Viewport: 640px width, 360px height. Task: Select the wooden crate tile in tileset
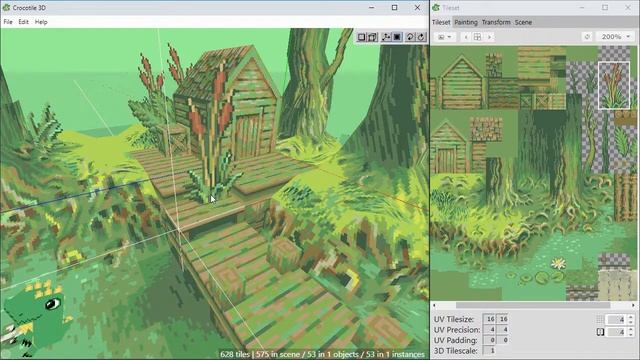click(543, 101)
